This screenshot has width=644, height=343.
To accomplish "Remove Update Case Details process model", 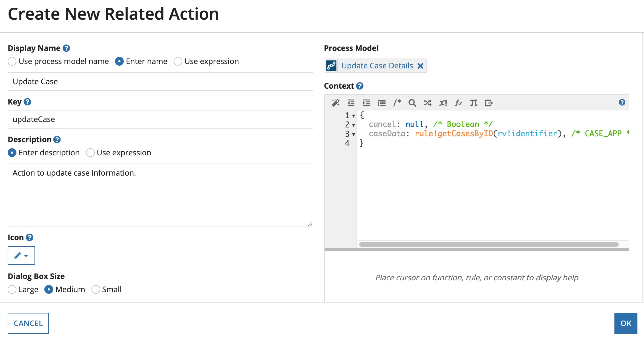I will pyautogui.click(x=420, y=66).
